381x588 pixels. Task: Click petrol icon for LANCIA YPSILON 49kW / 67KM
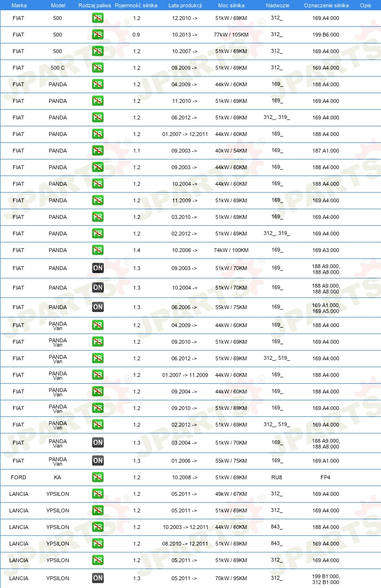pyautogui.click(x=98, y=494)
